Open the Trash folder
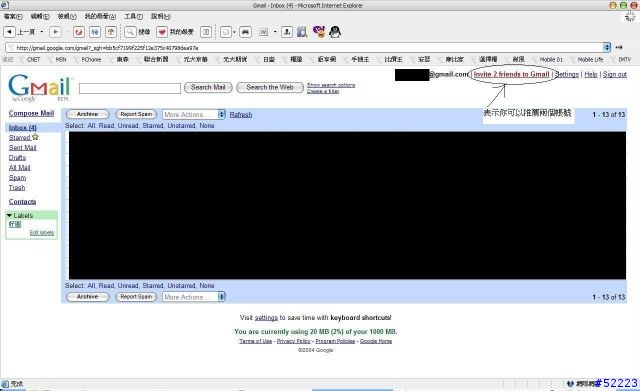Screen dimensions: 640x391 pyautogui.click(x=17, y=187)
